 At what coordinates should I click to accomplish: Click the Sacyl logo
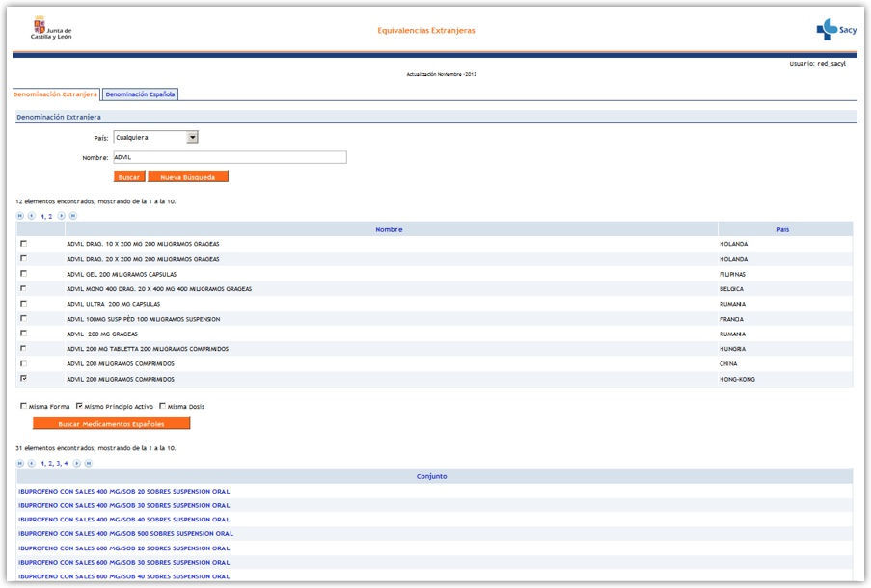pos(835,31)
